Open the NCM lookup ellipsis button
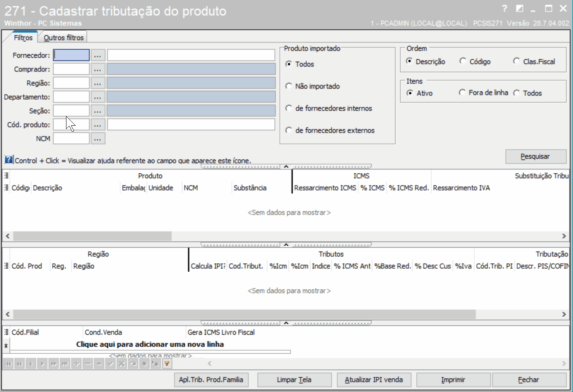The image size is (573, 392). [x=98, y=138]
